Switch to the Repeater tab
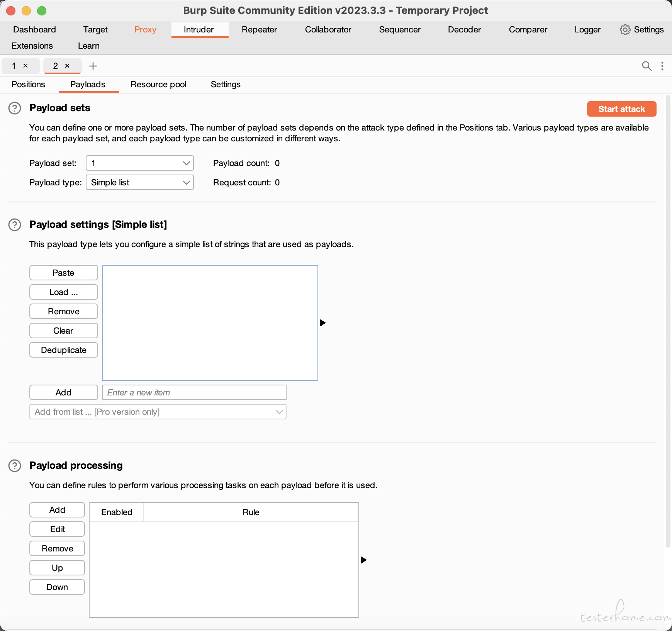 click(x=260, y=30)
